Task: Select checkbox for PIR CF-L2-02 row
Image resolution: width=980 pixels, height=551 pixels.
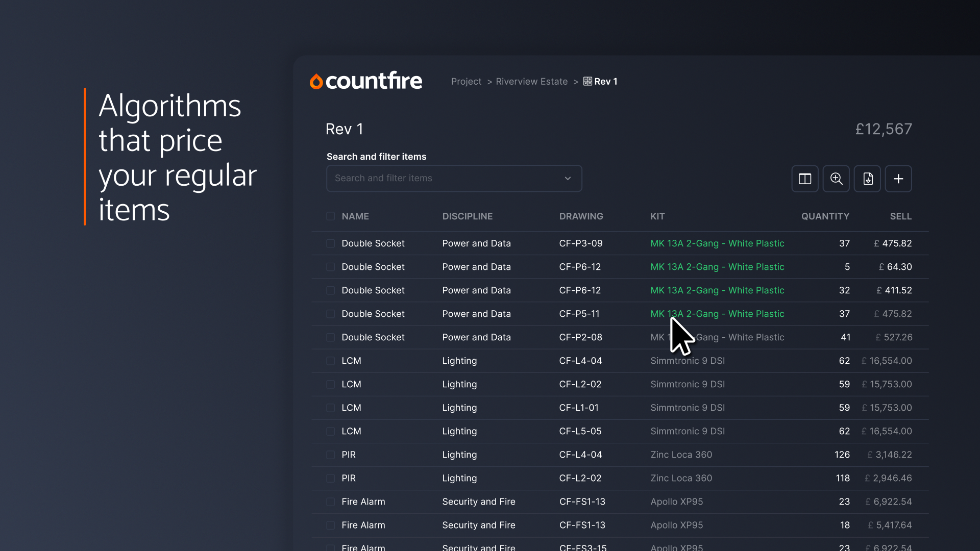Action: click(x=331, y=479)
